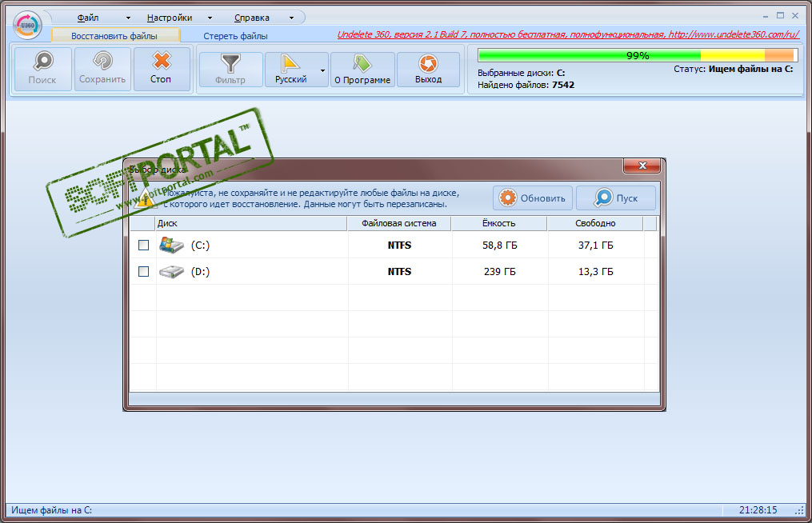Exit the program via Выход button
The height and width of the screenshot is (523, 812).
[x=428, y=69]
